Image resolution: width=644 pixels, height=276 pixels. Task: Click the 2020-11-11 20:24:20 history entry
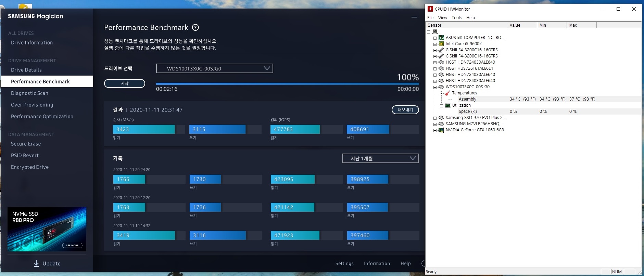click(132, 170)
